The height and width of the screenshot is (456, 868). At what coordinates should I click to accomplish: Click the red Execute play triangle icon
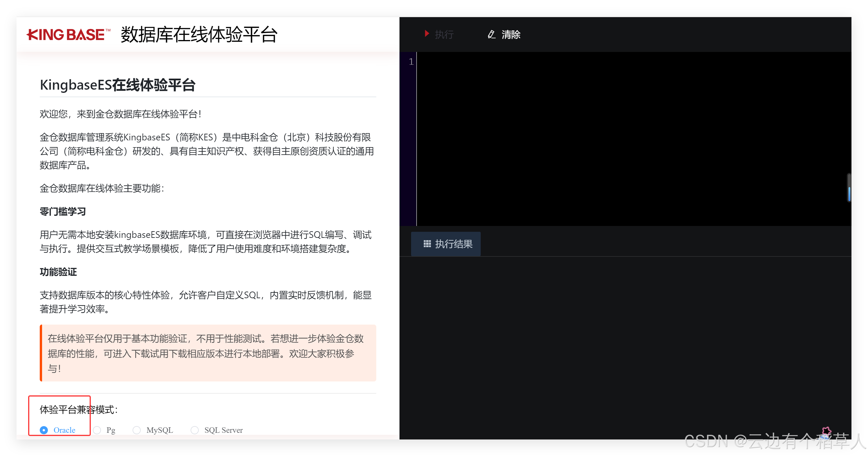[426, 34]
